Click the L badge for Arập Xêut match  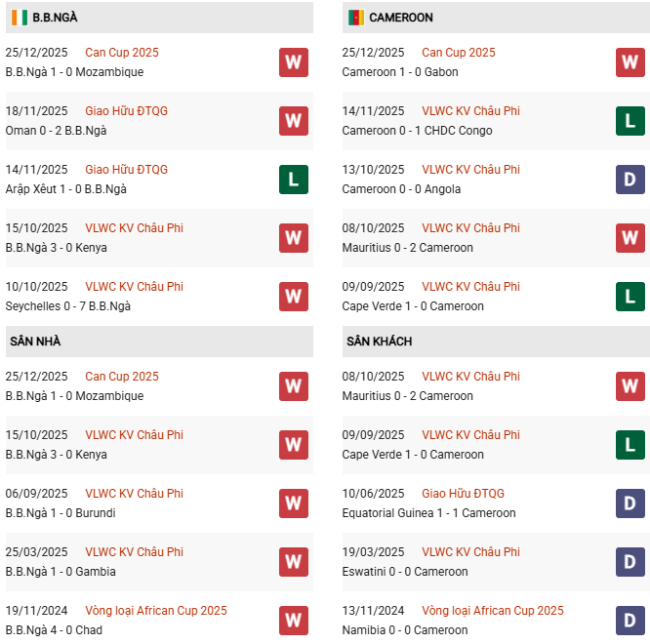click(x=294, y=180)
